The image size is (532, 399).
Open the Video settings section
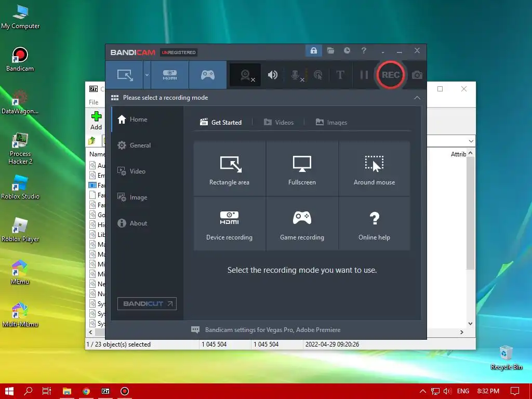click(x=147, y=171)
